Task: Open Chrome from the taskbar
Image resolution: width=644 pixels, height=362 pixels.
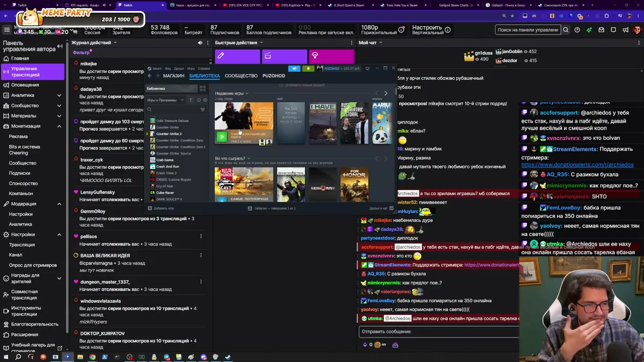Action: click(x=93, y=357)
